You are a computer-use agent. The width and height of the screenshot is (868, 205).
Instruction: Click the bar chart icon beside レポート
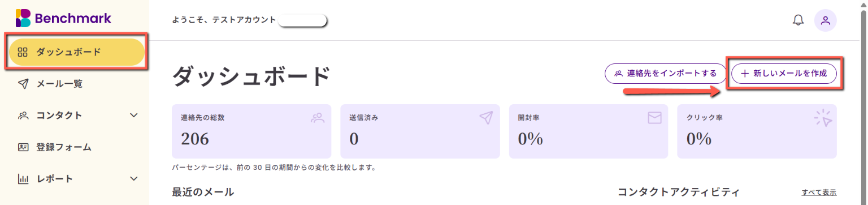point(23,179)
